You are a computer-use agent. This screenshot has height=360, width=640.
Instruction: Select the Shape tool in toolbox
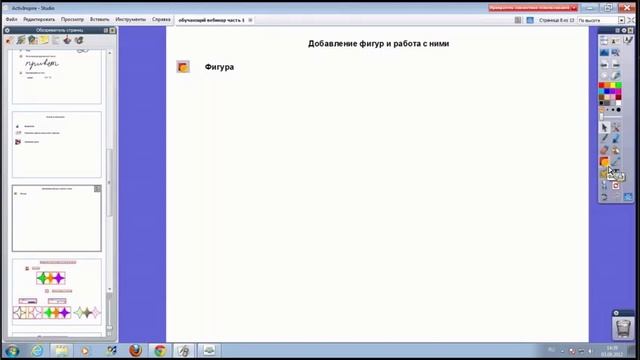pyautogui.click(x=604, y=162)
